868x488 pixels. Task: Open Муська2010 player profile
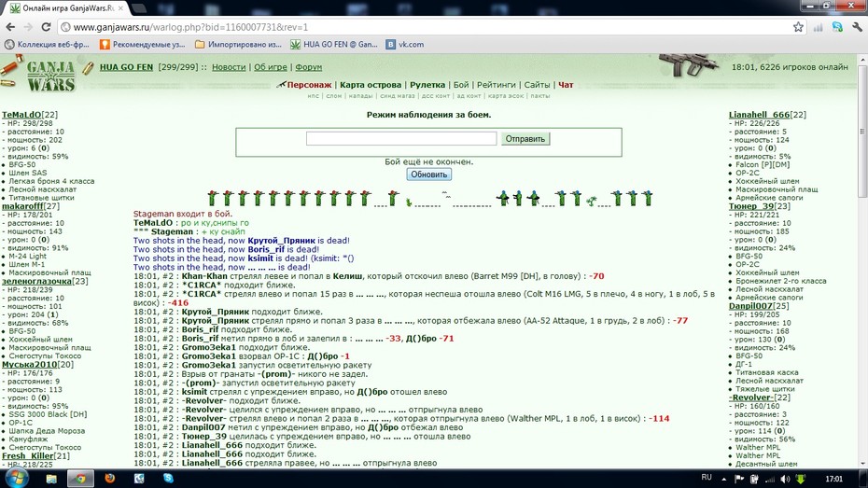[x=29, y=364]
